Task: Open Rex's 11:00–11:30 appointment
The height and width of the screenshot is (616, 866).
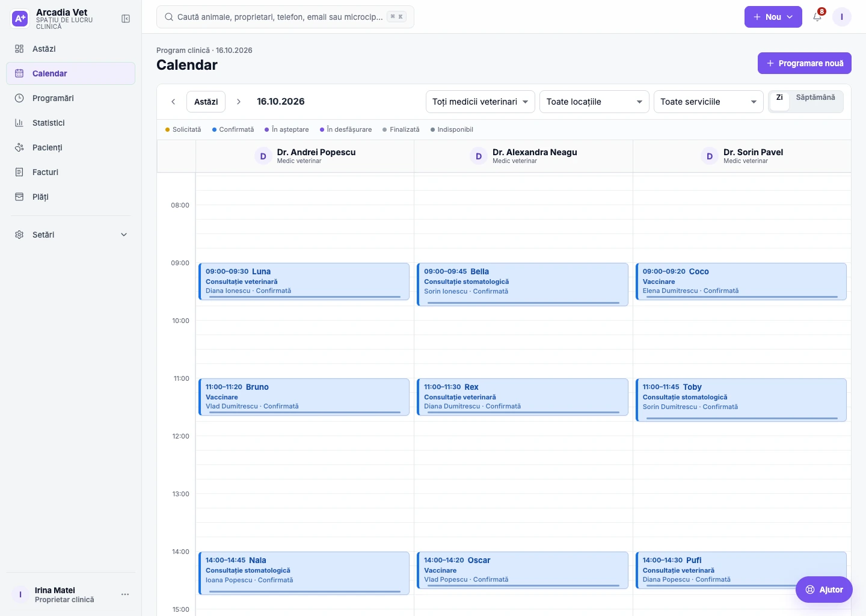Action: [523, 397]
